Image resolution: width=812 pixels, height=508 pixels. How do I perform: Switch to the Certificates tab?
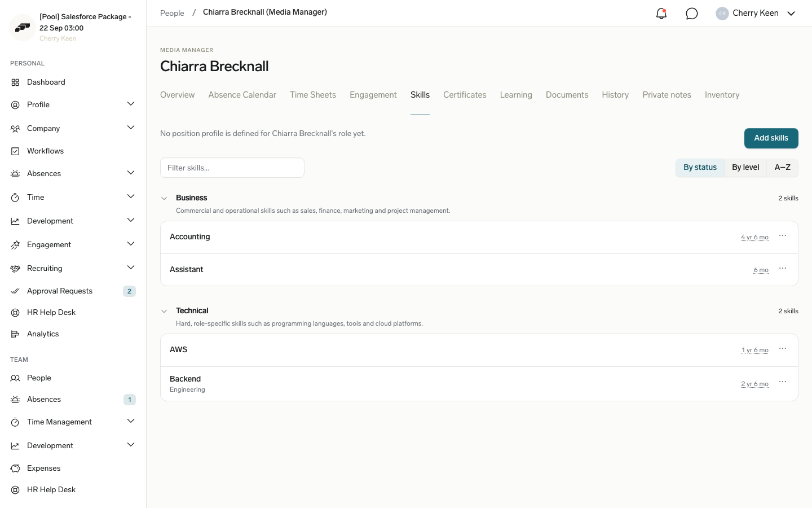(x=465, y=95)
